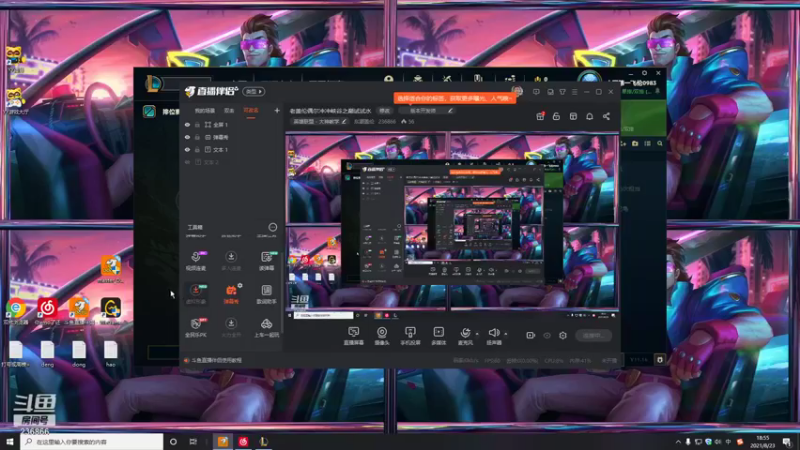
Task: Open settings gear on 弹幕秀 tool
Action: point(240,286)
